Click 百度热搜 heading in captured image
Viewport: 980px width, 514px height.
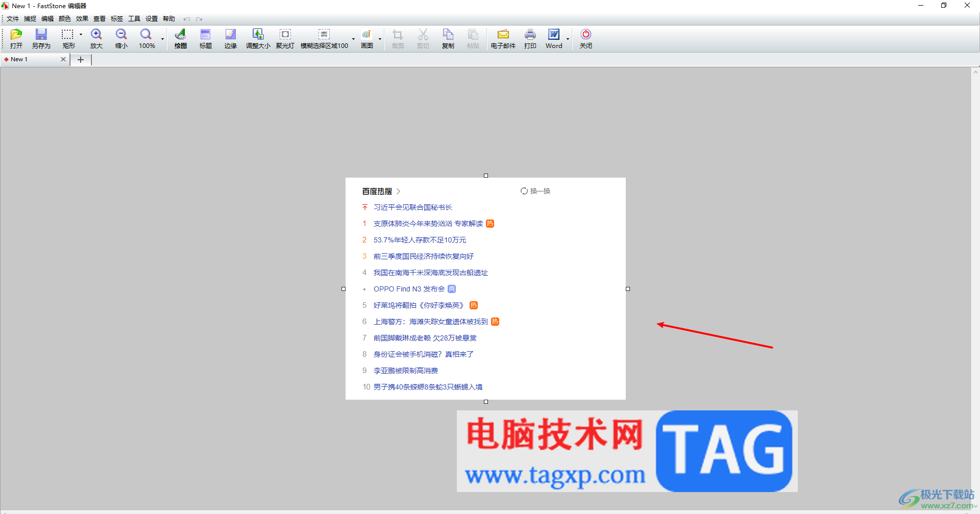377,191
